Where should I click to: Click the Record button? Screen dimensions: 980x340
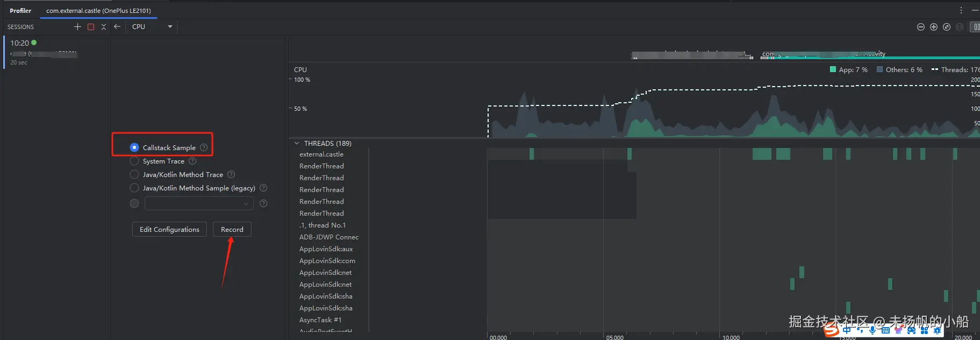[x=232, y=229]
